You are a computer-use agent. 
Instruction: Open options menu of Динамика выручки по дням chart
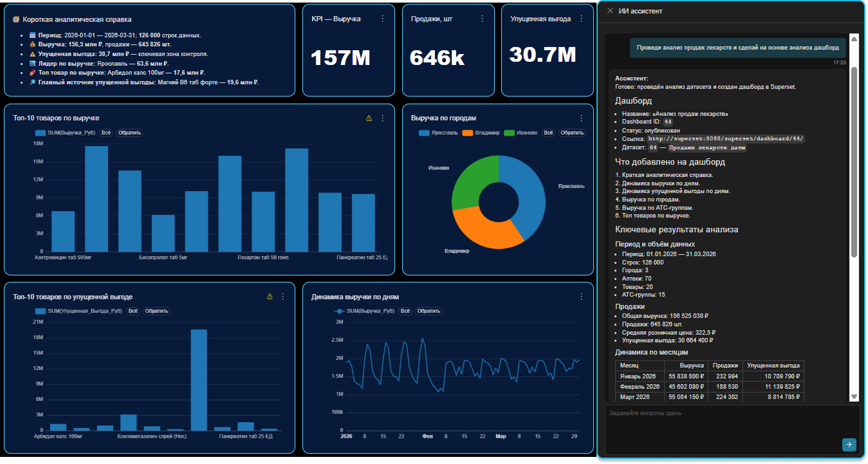582,297
